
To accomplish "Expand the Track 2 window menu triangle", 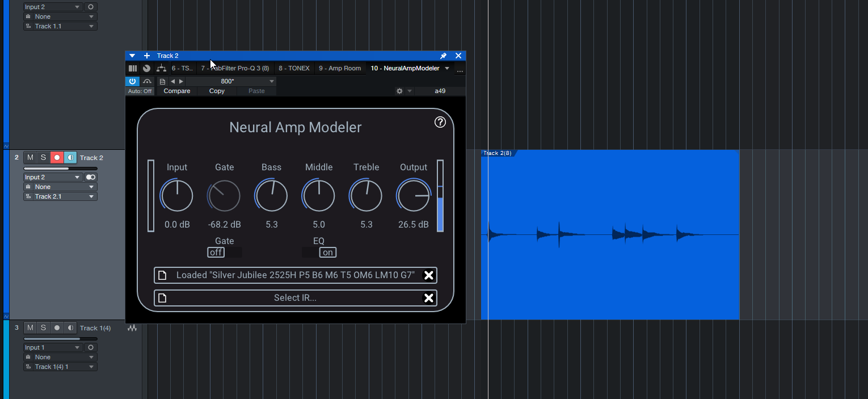I will coord(132,56).
